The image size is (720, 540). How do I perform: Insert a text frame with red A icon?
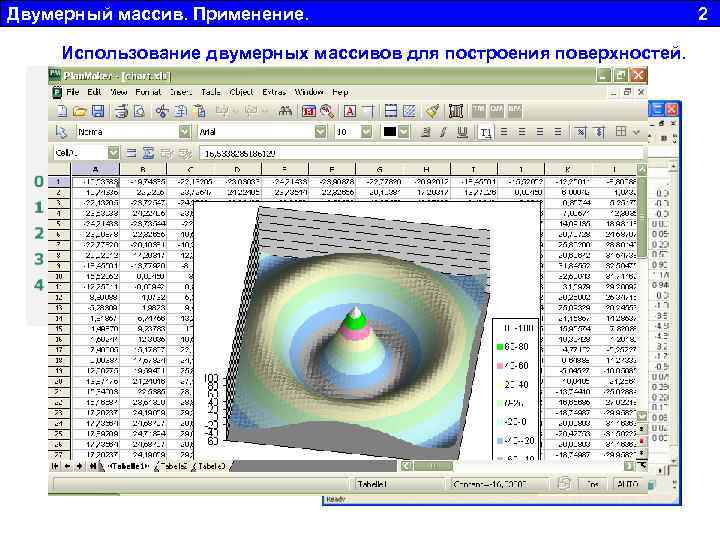tap(350, 111)
